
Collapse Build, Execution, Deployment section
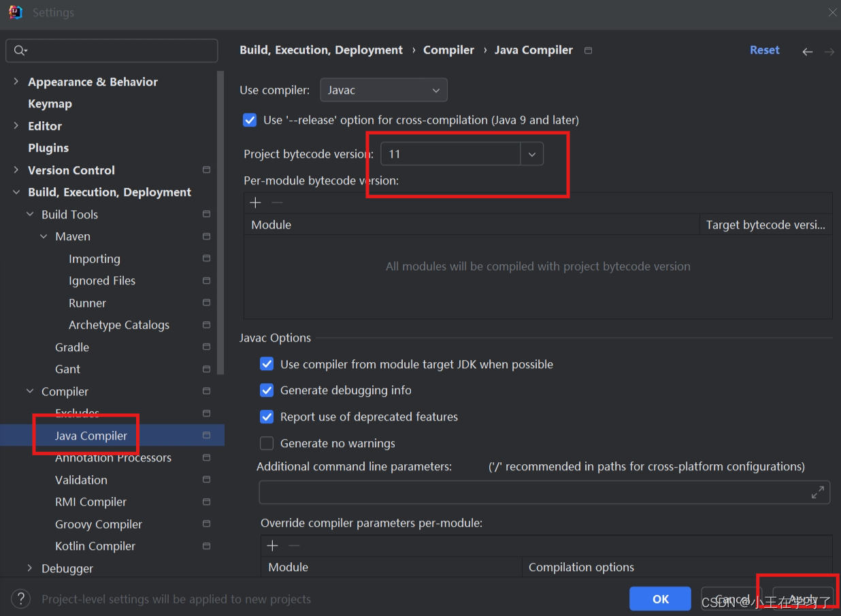16,193
